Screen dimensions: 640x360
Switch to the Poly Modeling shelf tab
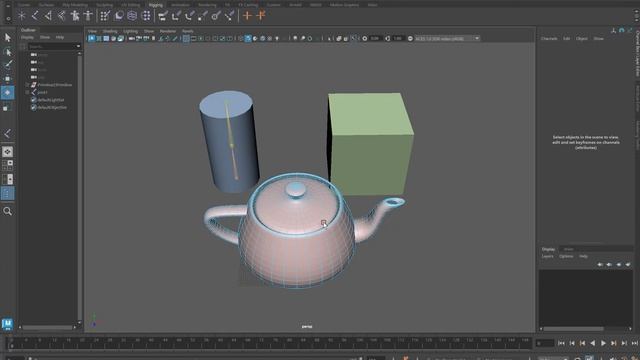coord(75,5)
